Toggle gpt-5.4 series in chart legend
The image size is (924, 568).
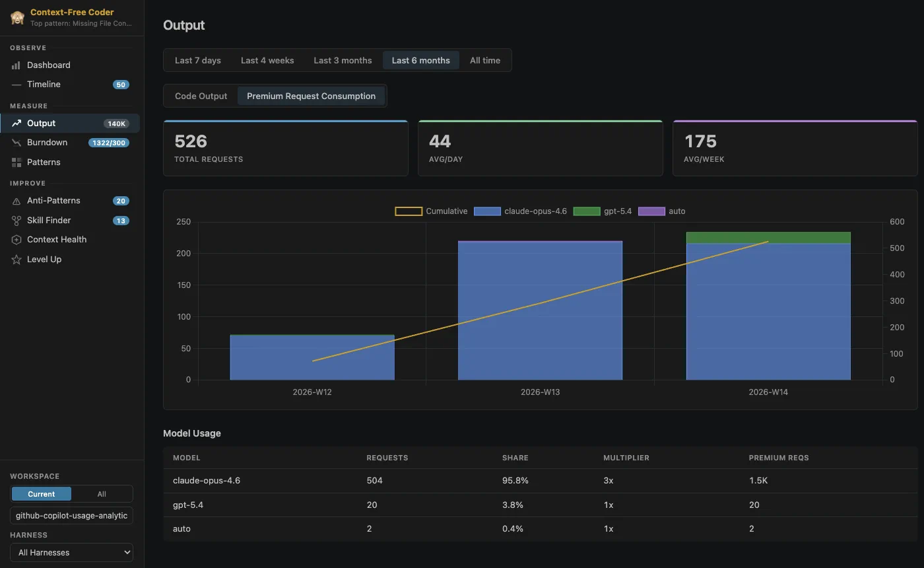tap(603, 211)
